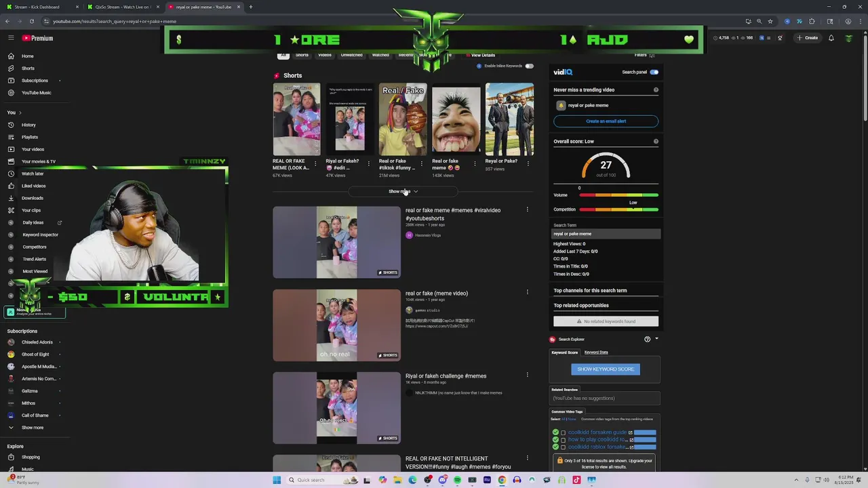Open Hassnain Vlogs channel link
The image size is (868, 488).
pos(428,235)
